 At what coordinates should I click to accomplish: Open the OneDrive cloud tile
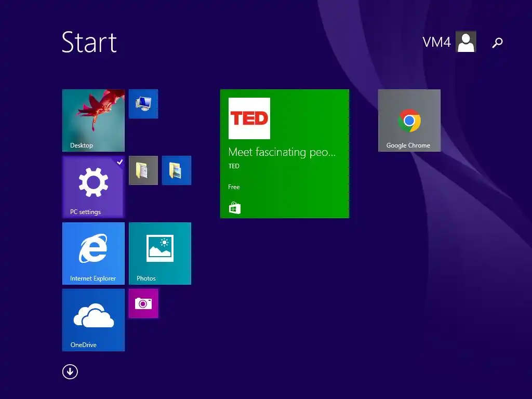94,320
